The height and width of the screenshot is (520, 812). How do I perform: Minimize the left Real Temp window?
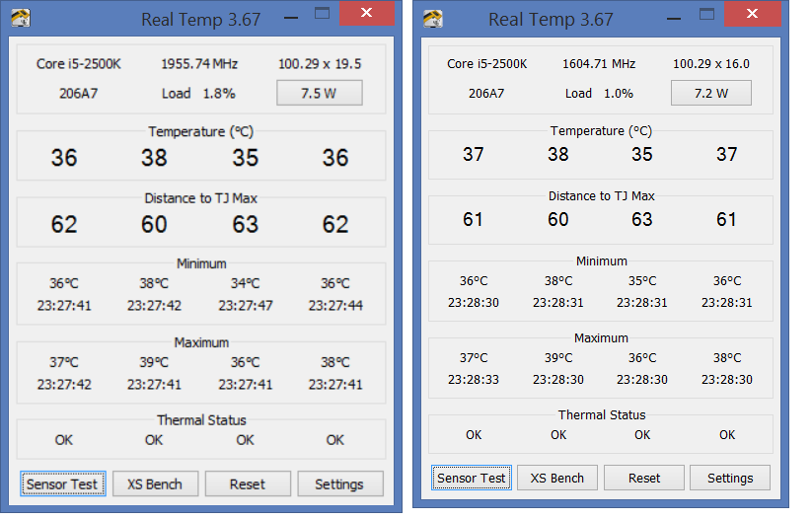[x=291, y=18]
